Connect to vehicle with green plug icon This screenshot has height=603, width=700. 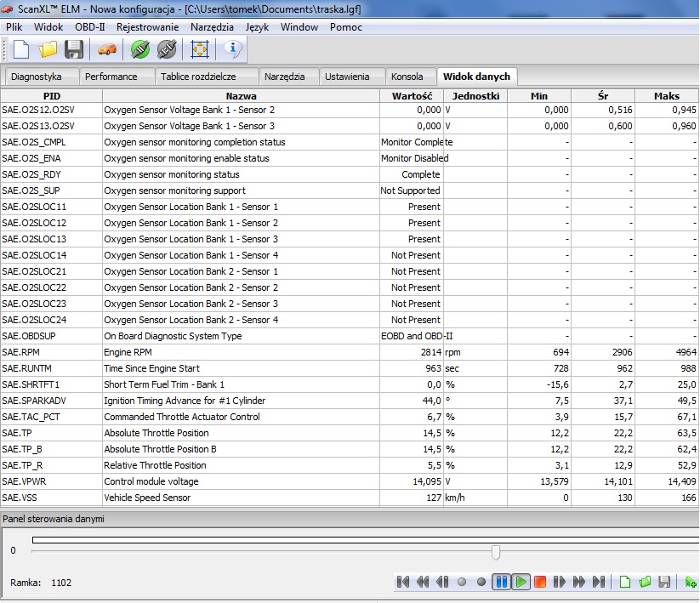pos(140,49)
